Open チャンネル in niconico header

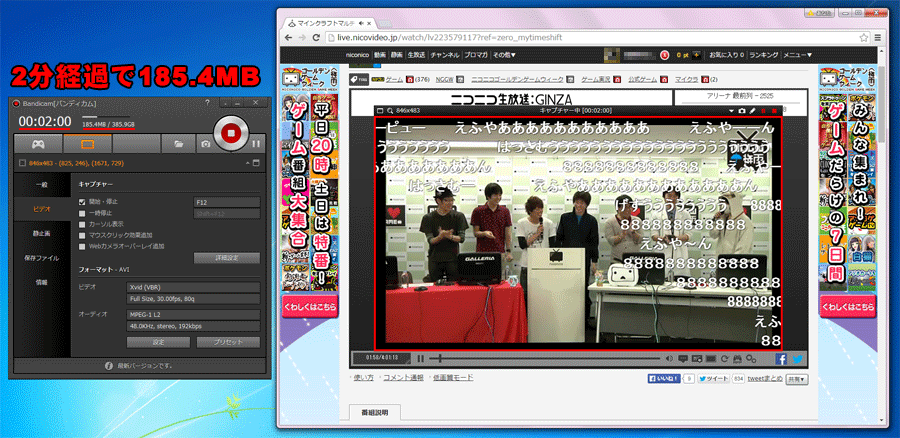pos(445,55)
